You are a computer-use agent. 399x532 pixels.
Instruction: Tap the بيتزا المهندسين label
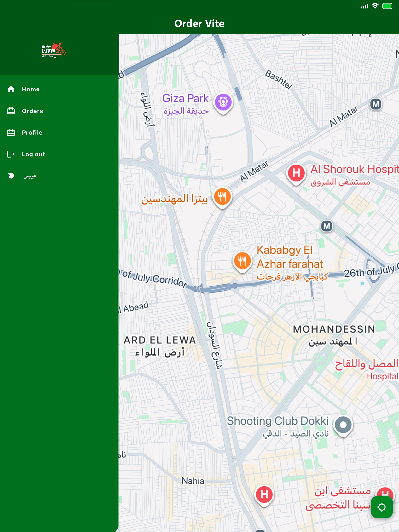click(174, 199)
